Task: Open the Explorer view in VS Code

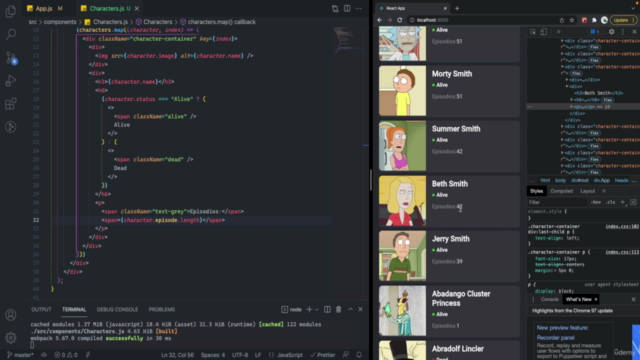Action: 11,11
